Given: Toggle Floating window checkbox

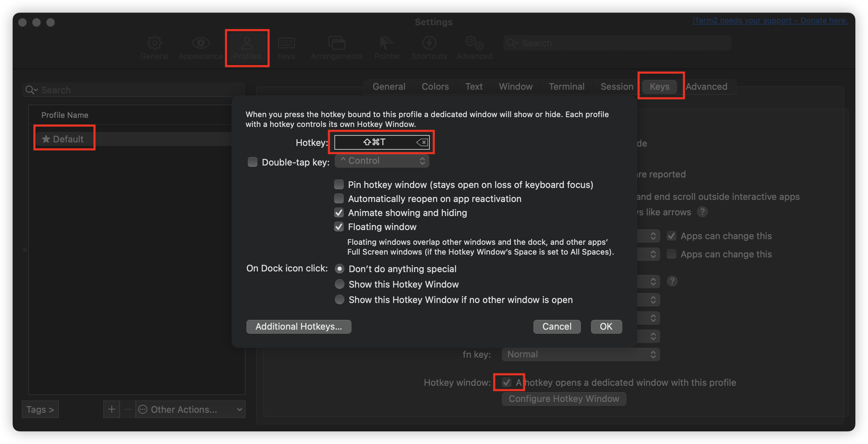Looking at the screenshot, I should coord(339,227).
